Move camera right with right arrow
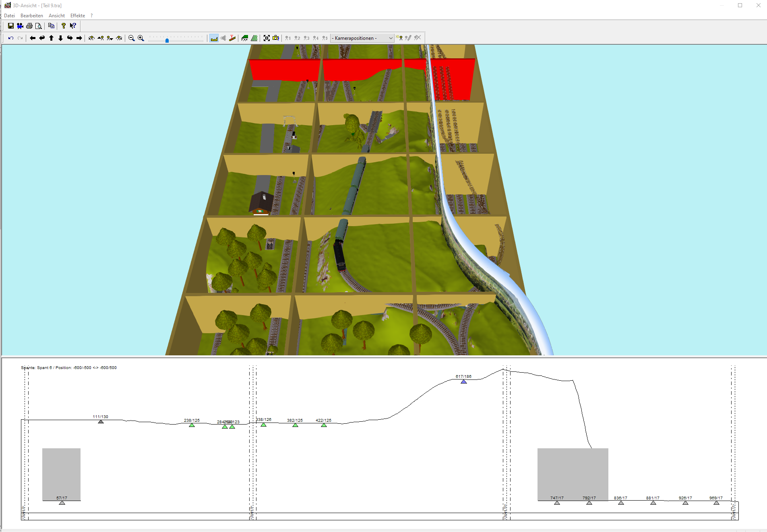Screen dimensions: 767x532 pos(79,38)
